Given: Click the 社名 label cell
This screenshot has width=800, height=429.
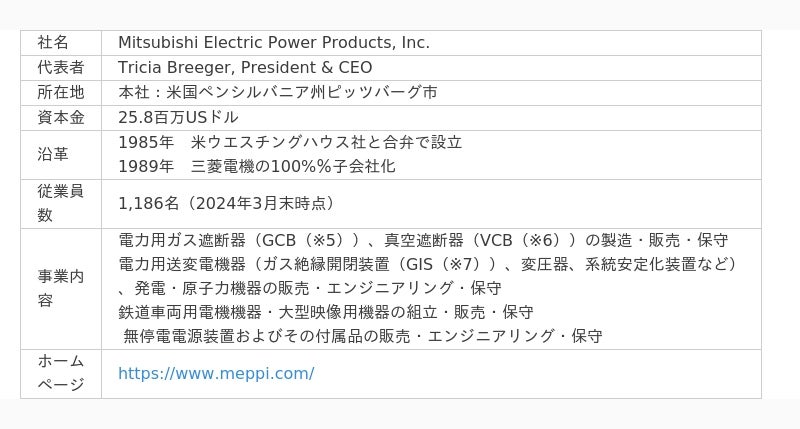Looking at the screenshot, I should (53, 43).
